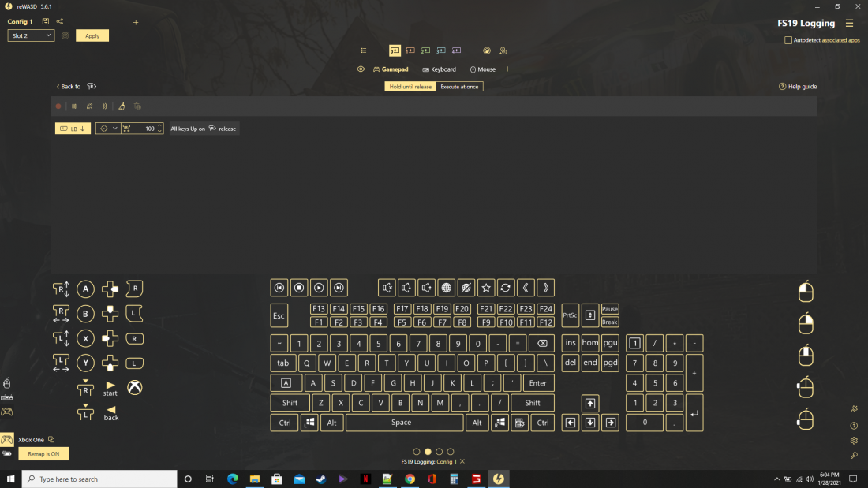Select the Xbox home button icon
The height and width of the screenshot is (488, 868).
pos(135,388)
